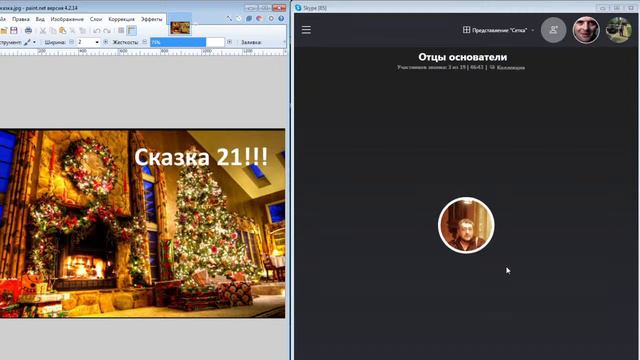Undo the last action in paint.net
The height and width of the screenshot is (360, 640).
(x=97, y=31)
